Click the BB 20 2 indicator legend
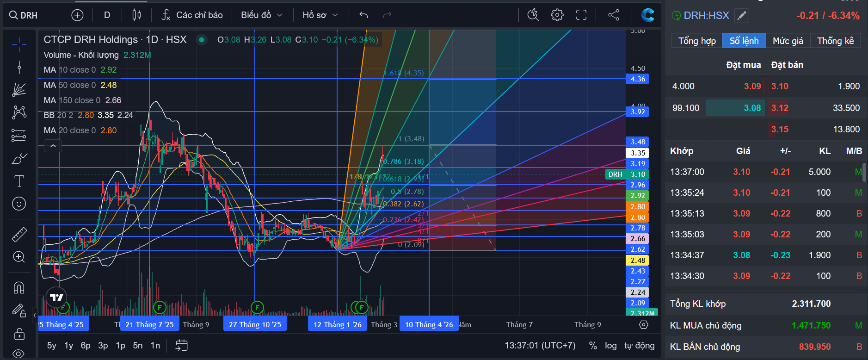The image size is (868, 360). 88,115
